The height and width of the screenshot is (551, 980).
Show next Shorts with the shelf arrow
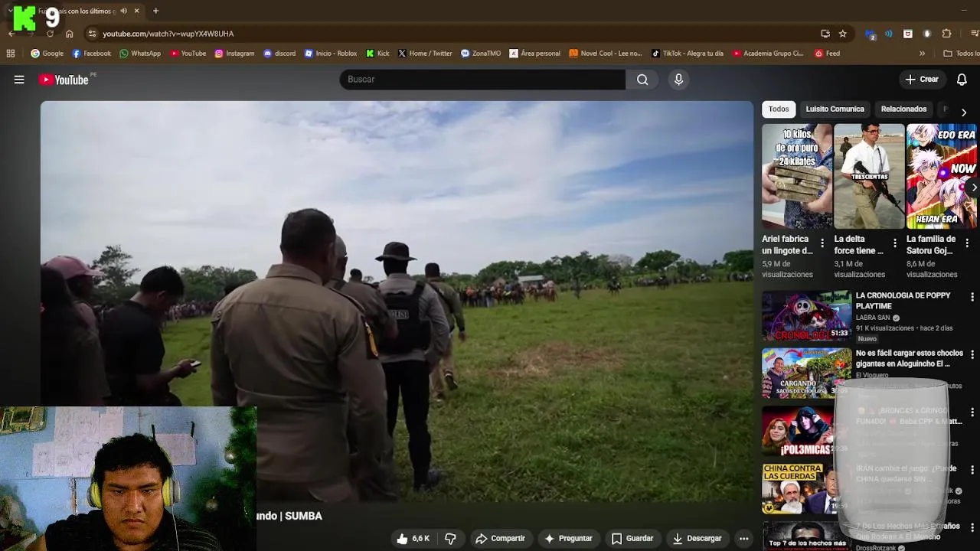pyautogui.click(x=973, y=187)
